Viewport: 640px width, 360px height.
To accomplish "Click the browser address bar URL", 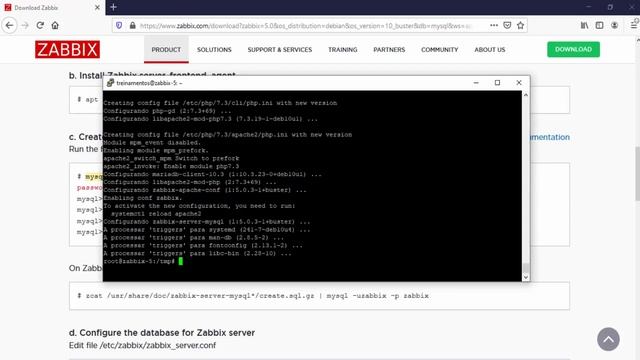I will (306, 26).
